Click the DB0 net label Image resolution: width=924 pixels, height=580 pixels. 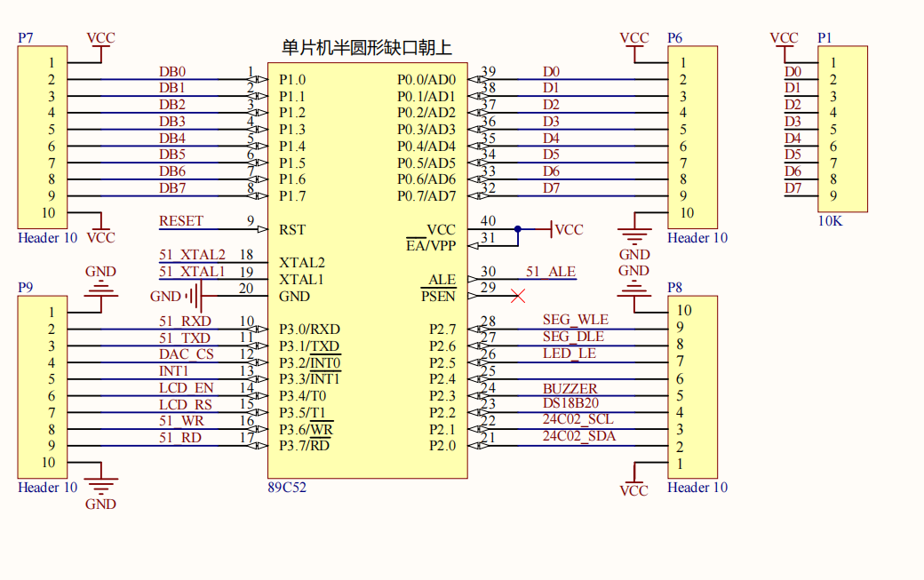click(x=172, y=71)
